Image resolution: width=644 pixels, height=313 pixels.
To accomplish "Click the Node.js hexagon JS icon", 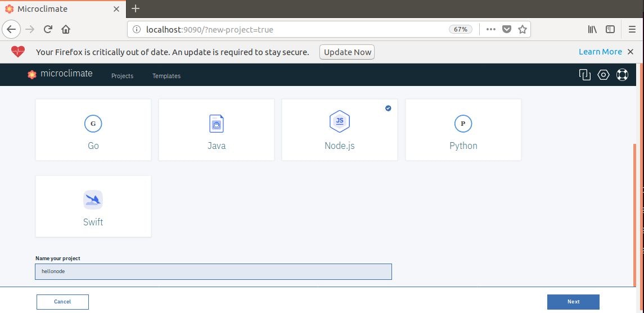I will 340,121.
